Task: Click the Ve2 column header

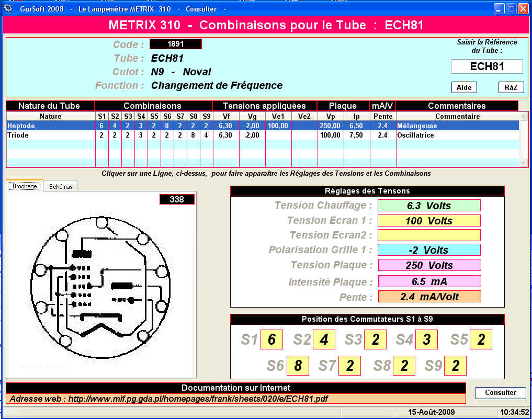Action: (x=304, y=116)
